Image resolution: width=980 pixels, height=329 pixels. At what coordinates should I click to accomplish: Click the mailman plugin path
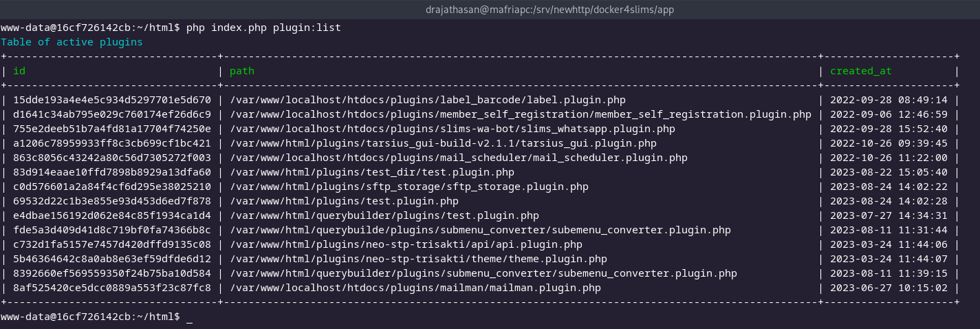[415, 288]
